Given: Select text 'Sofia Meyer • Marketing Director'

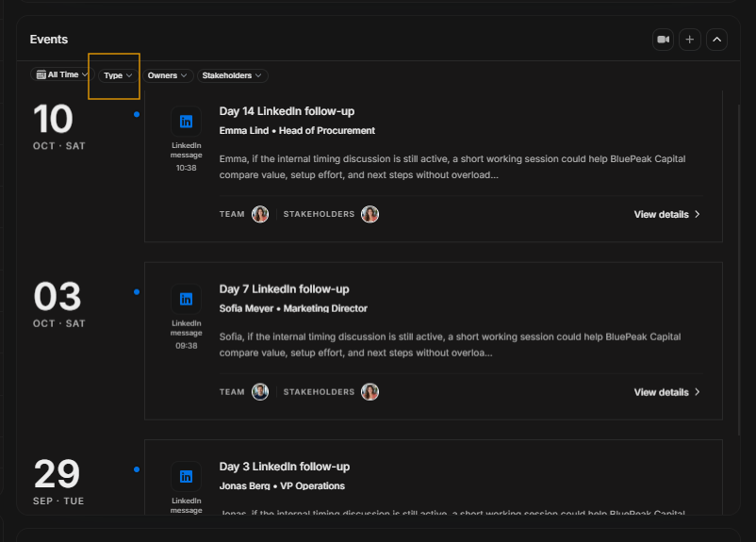Looking at the screenshot, I should [x=293, y=308].
